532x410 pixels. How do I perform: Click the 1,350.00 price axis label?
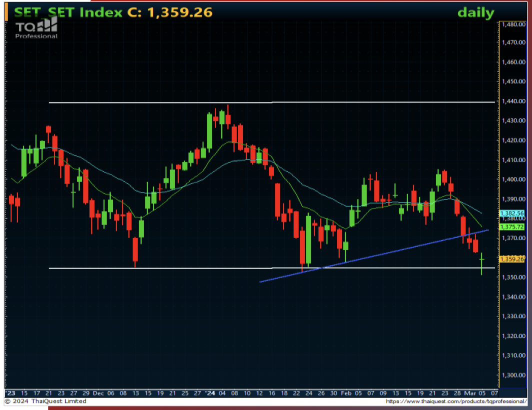point(513,277)
